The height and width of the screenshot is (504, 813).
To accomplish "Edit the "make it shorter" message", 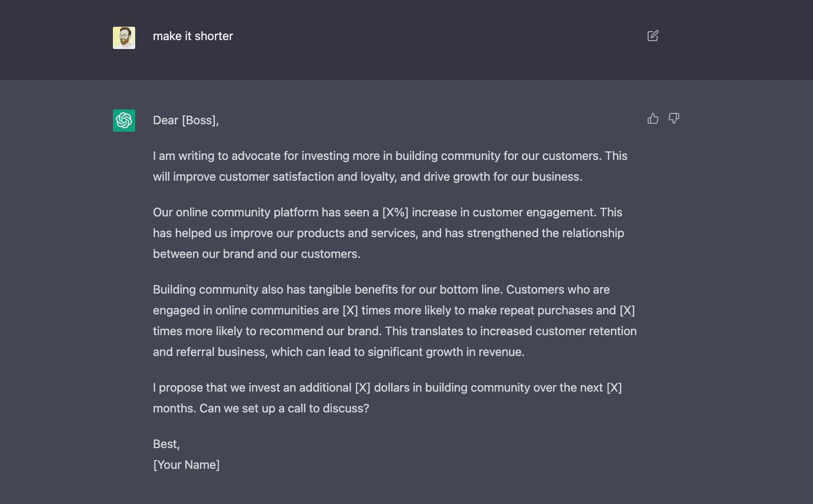I will (653, 36).
